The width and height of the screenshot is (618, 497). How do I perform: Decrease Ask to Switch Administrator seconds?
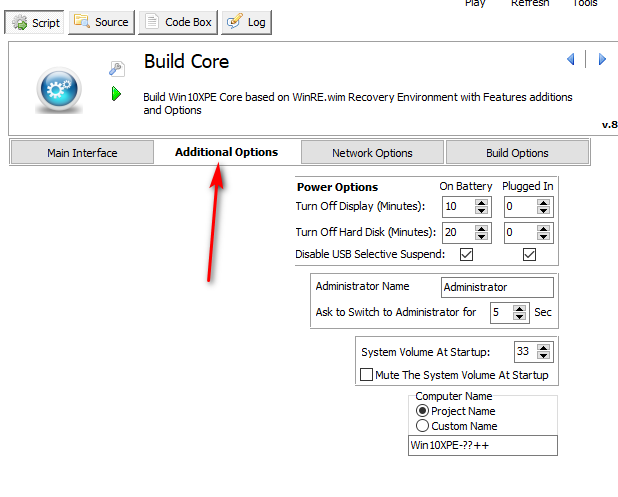(x=519, y=316)
